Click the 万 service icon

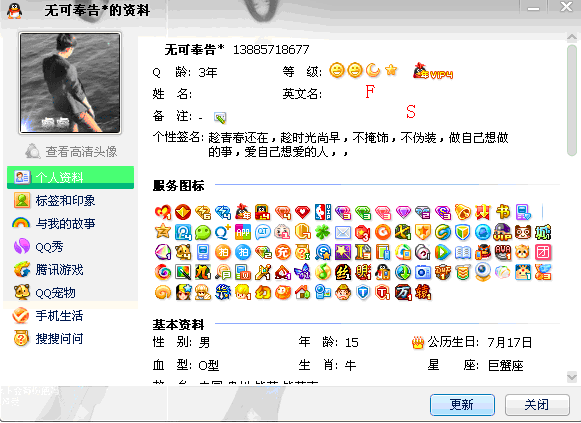tap(403, 292)
